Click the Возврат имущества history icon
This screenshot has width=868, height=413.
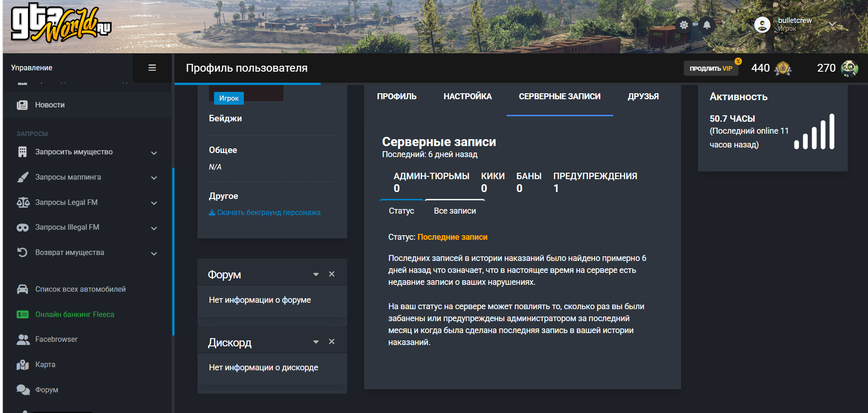(22, 252)
